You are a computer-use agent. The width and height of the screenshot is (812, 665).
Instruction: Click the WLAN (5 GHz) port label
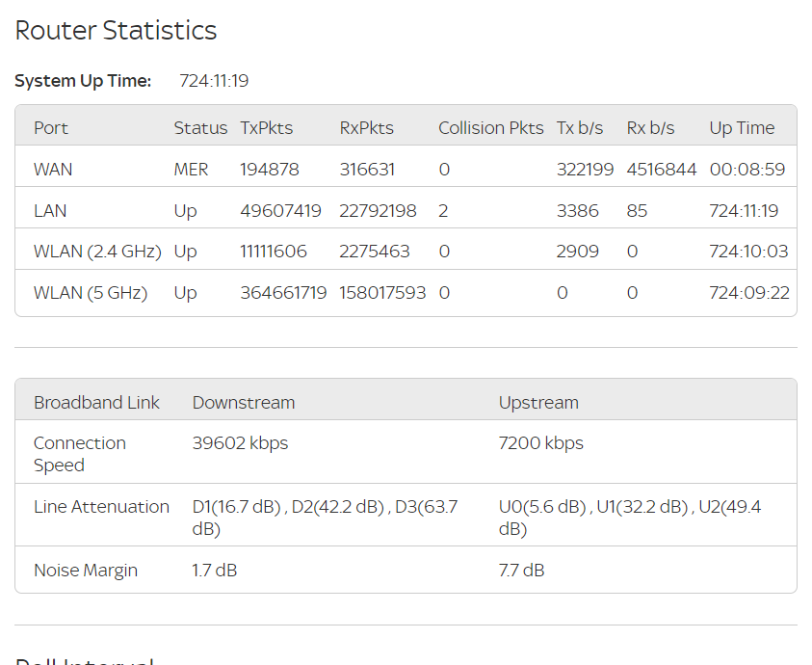pos(91,293)
